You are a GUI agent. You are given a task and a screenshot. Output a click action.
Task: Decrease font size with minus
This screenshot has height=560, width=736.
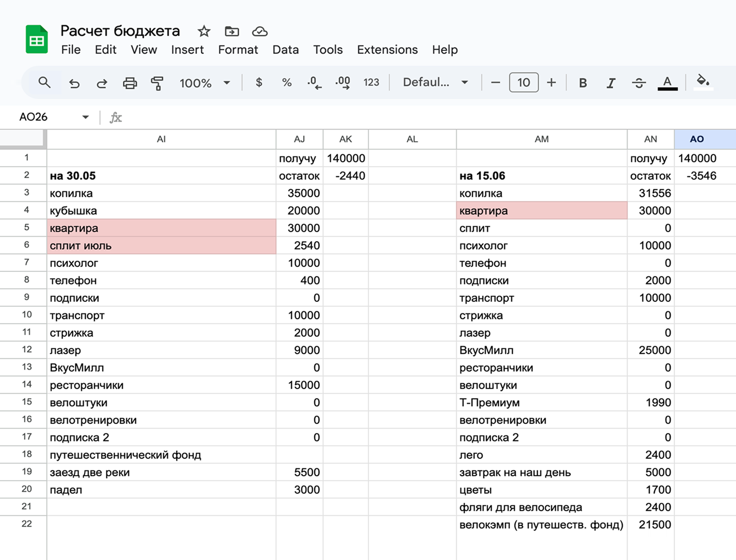[x=495, y=83]
